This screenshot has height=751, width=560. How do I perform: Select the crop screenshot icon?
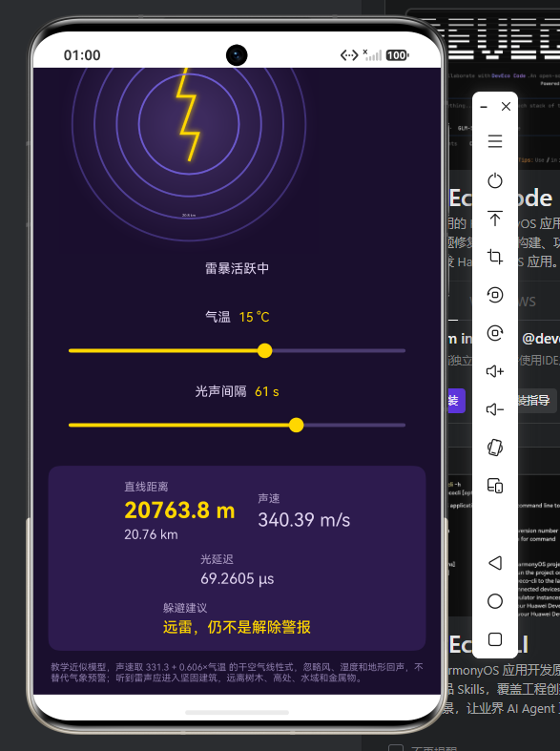[x=495, y=257]
